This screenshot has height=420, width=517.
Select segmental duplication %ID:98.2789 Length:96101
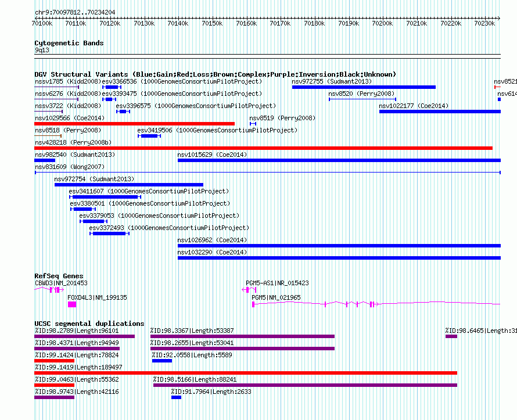click(x=84, y=336)
